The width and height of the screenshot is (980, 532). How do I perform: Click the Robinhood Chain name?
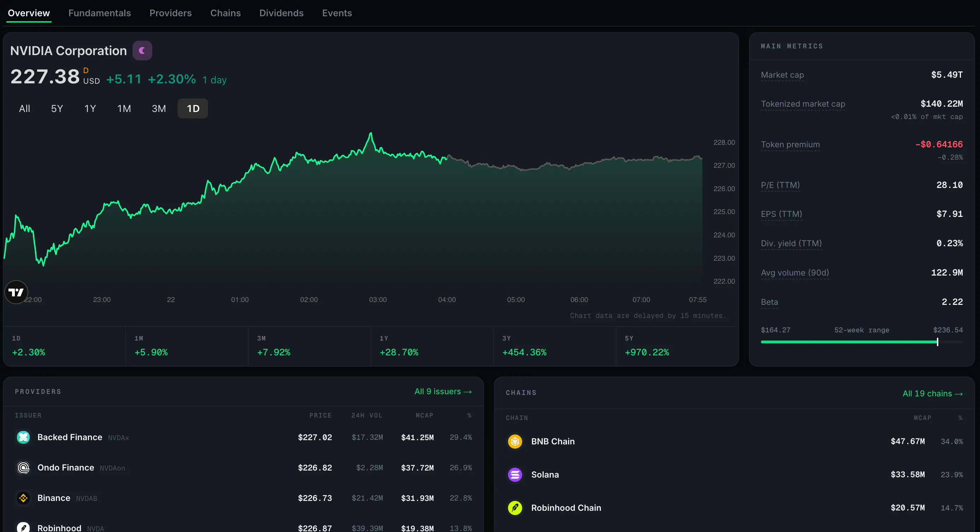(566, 508)
